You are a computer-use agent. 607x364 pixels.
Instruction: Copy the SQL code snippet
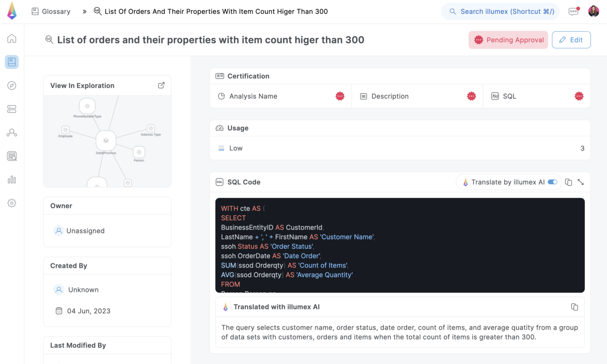click(x=568, y=182)
